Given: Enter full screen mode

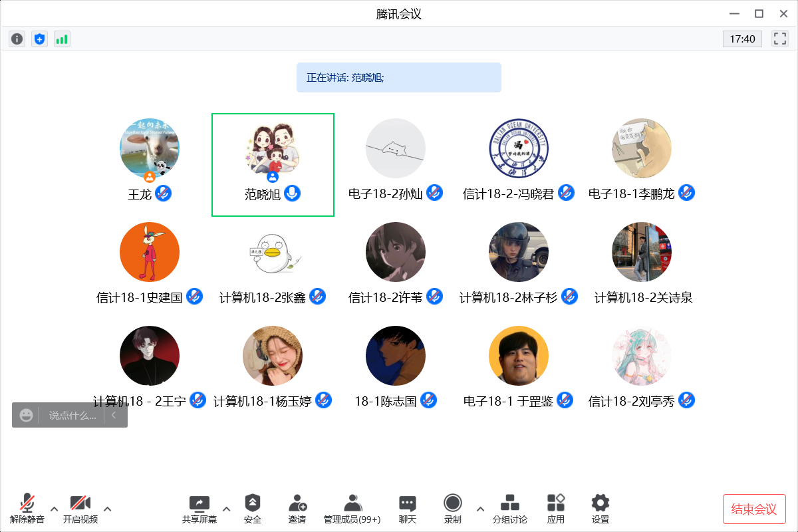Looking at the screenshot, I should (779, 39).
